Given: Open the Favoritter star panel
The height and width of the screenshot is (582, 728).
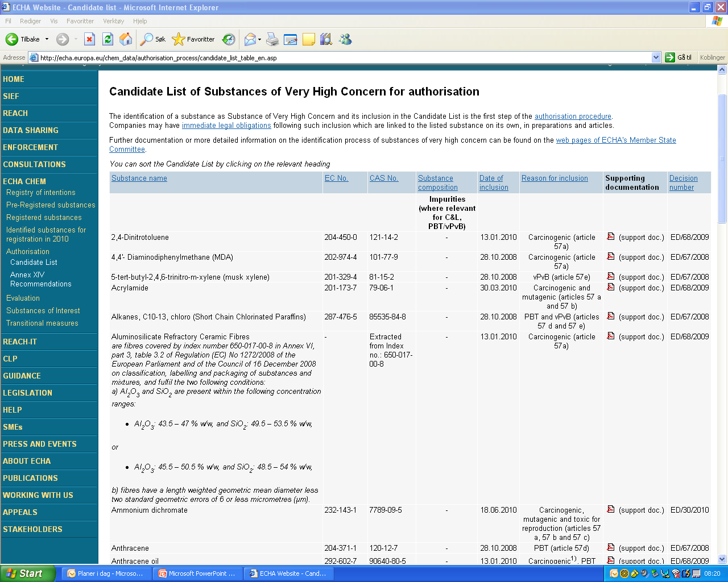Looking at the screenshot, I should click(193, 39).
